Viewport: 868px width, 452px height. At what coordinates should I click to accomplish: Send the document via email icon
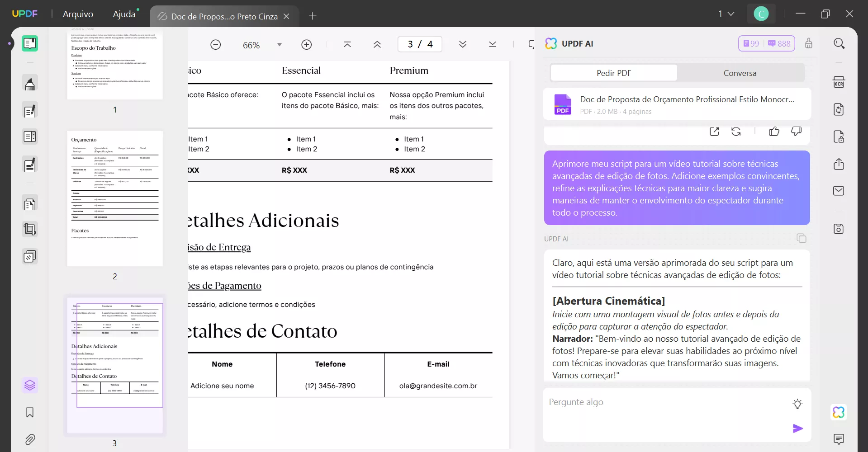tap(839, 190)
